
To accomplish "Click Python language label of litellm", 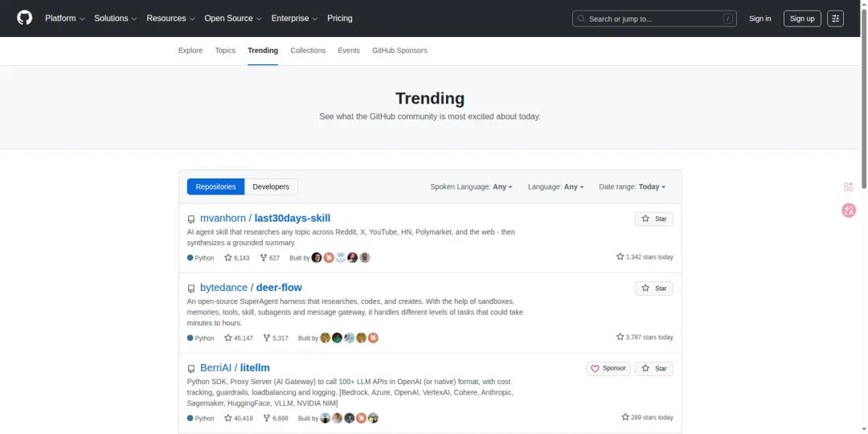I will click(x=204, y=419).
